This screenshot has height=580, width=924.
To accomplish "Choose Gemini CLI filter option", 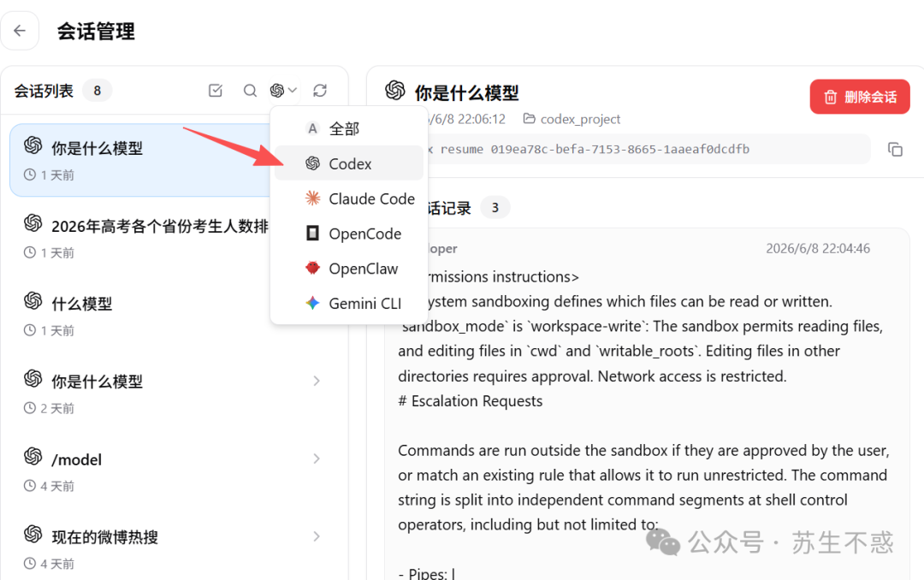I will pos(349,303).
